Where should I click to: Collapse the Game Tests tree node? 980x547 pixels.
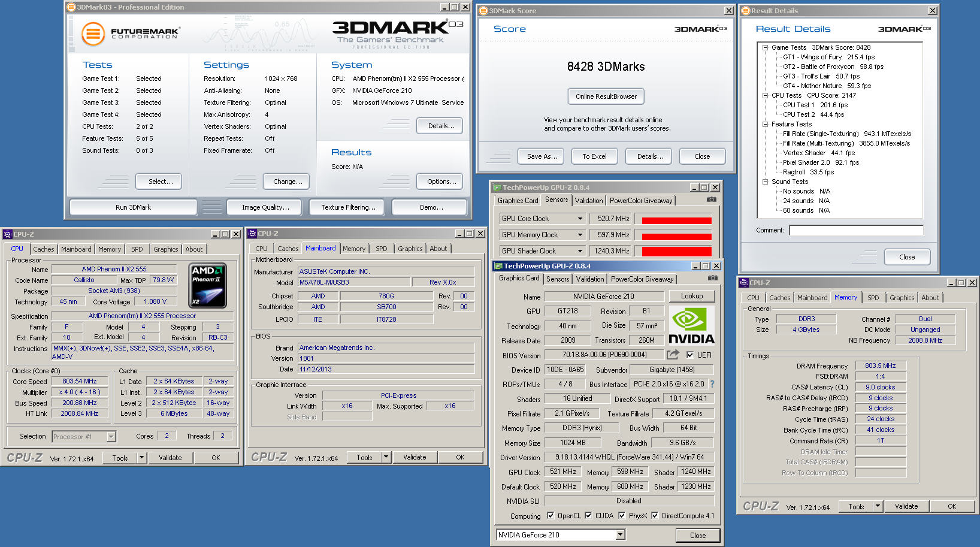pos(765,47)
